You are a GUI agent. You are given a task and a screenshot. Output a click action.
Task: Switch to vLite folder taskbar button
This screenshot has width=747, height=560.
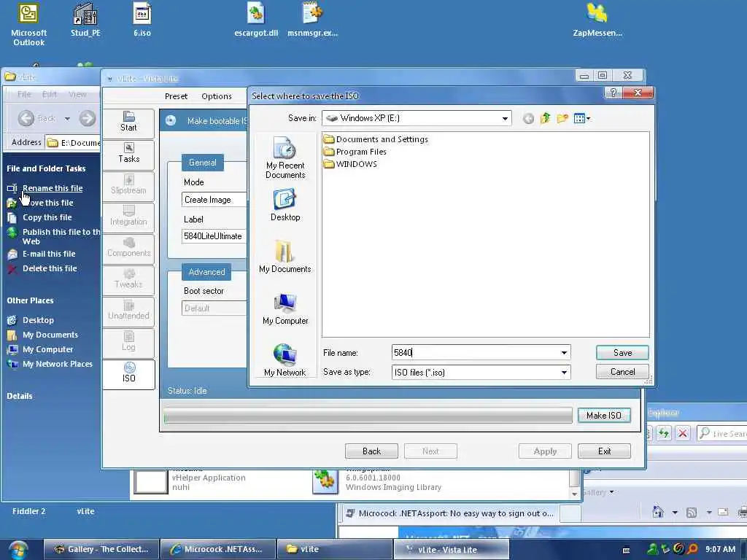point(334,549)
